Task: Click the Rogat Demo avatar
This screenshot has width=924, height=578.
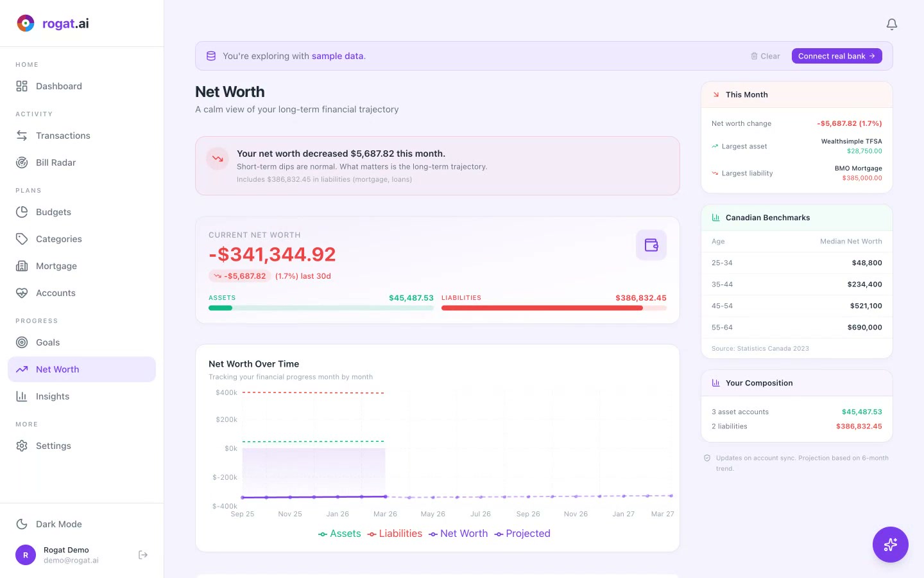Action: pos(25,554)
